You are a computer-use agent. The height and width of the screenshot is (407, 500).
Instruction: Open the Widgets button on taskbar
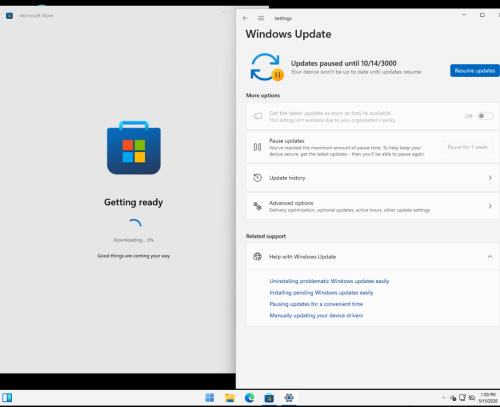(x=7, y=398)
